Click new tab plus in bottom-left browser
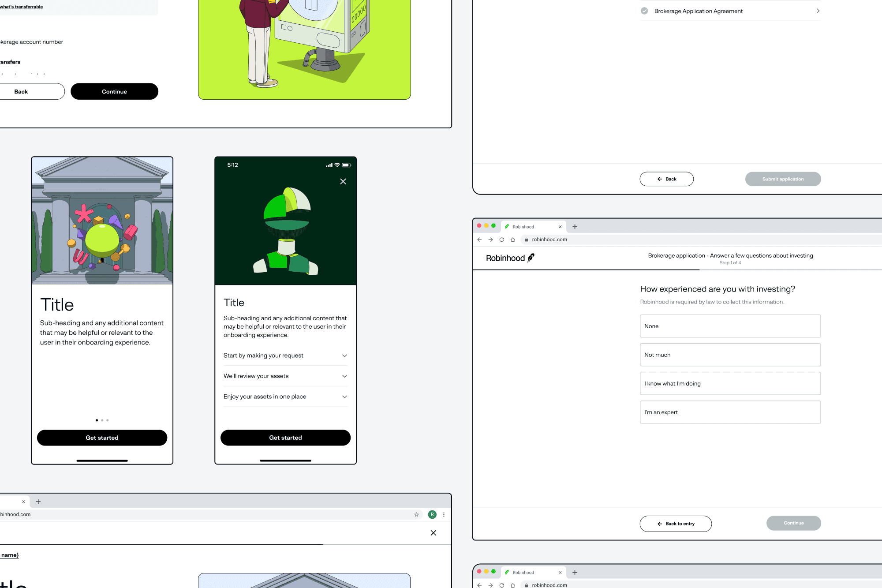Screen dimensions: 882x588 pos(38,502)
